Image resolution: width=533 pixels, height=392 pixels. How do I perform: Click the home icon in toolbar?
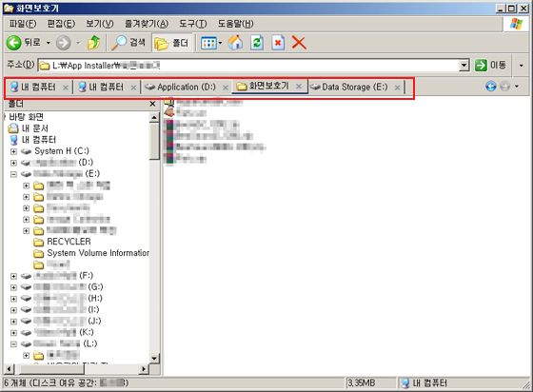coord(236,43)
